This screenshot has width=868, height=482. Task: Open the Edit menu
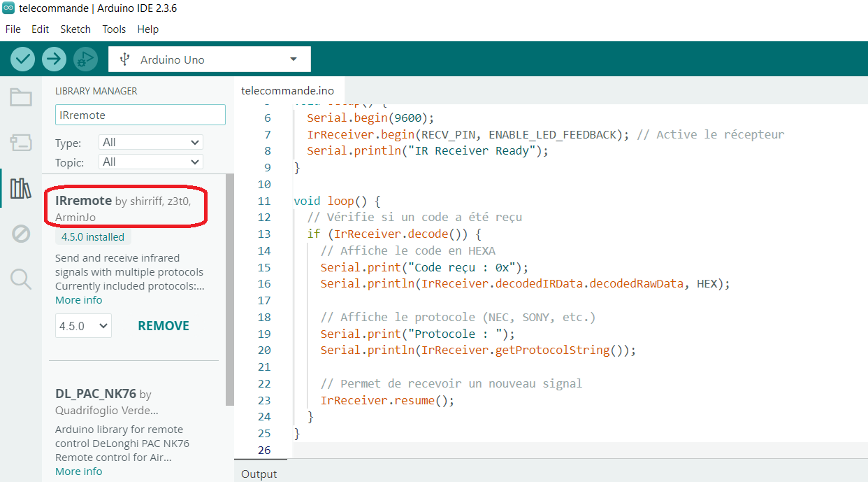pyautogui.click(x=41, y=29)
